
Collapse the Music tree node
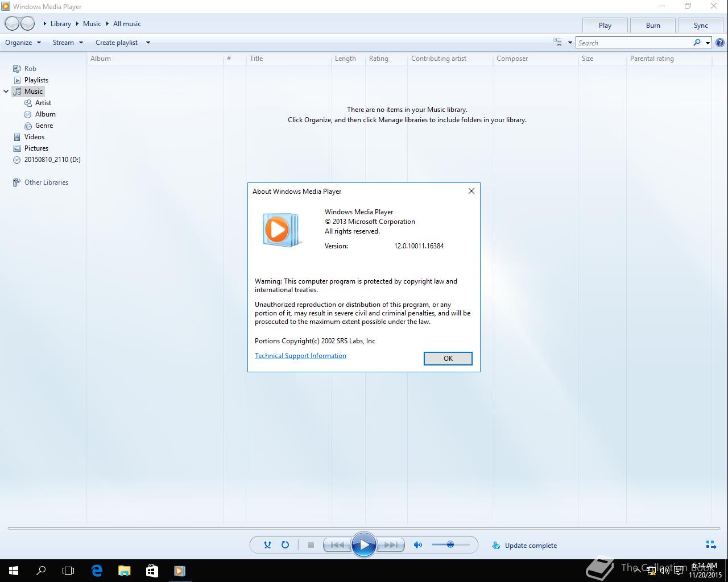6,92
